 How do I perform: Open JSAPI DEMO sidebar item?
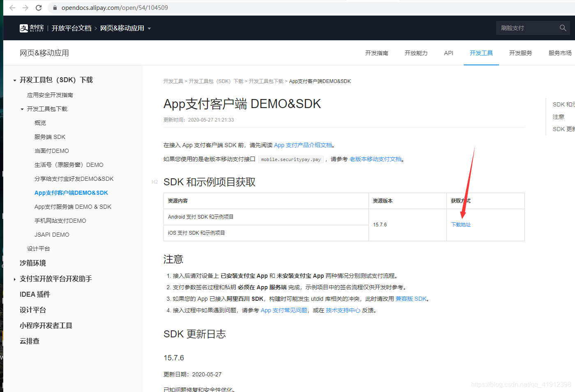coord(52,235)
